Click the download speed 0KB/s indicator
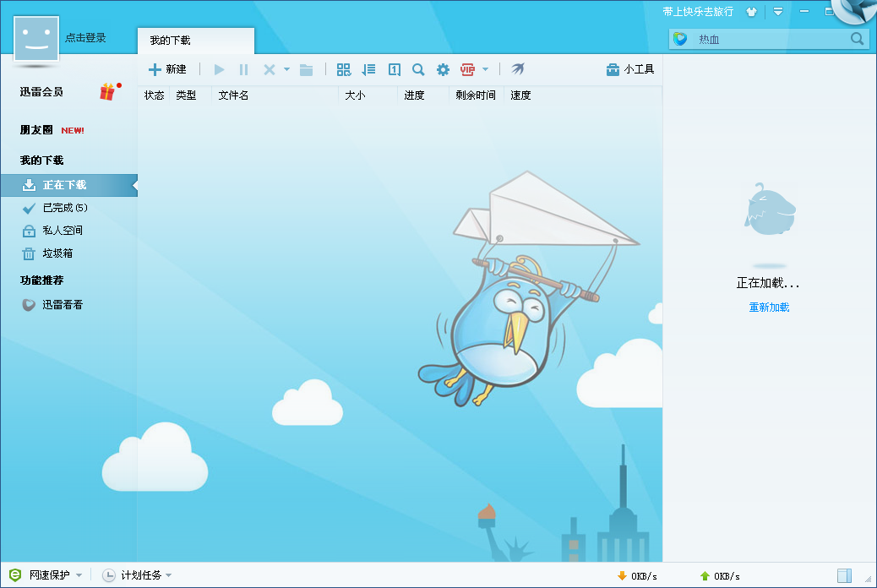 click(637, 575)
